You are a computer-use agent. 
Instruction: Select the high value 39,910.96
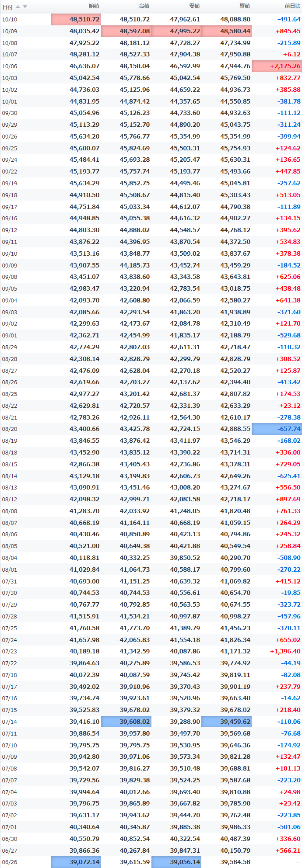click(135, 687)
